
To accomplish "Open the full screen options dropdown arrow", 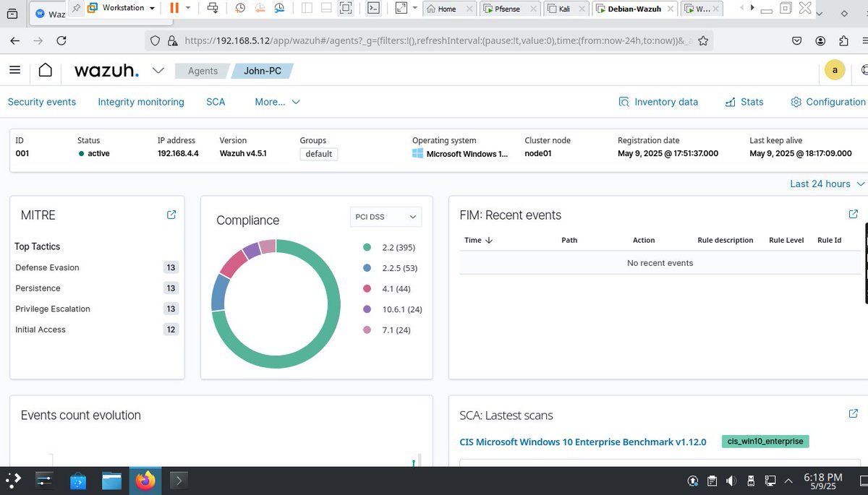I will click(414, 8).
